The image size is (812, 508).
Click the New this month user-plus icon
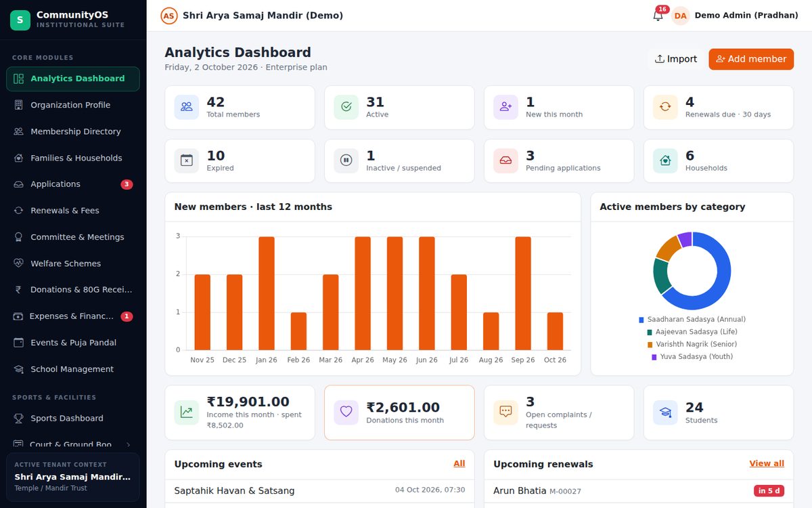pos(506,107)
